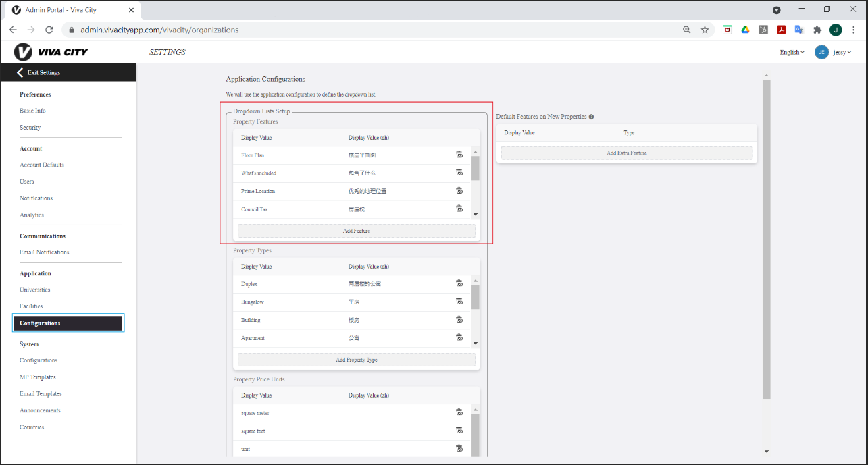The width and height of the screenshot is (868, 465).
Task: Delete the Building property type
Action: [459, 320]
